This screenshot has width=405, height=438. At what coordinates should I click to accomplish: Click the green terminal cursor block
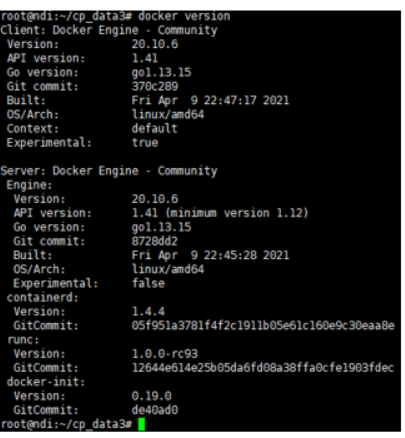[141, 424]
